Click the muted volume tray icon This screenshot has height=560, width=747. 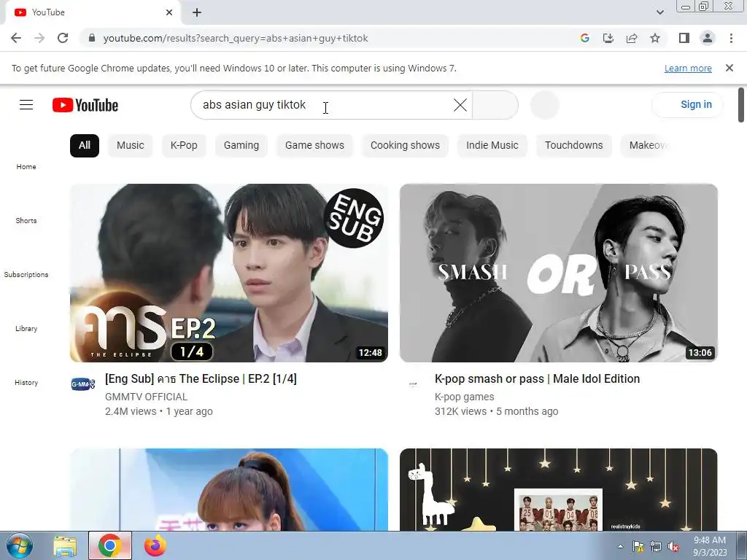pos(673,546)
